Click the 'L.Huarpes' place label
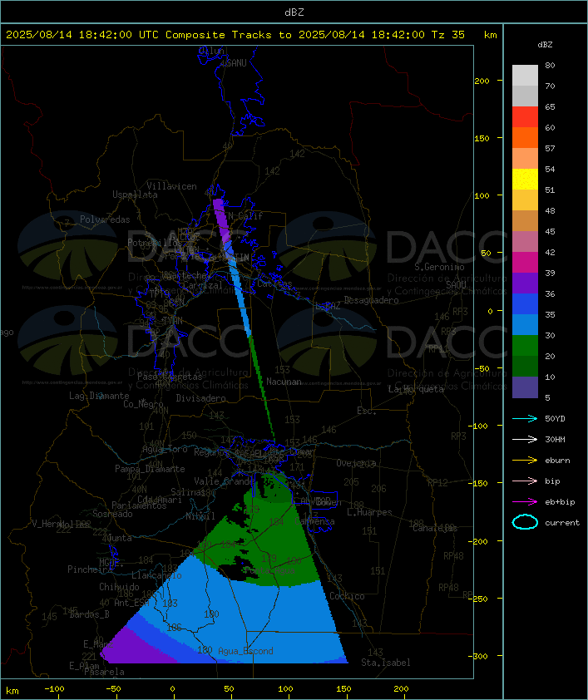Image resolution: width=588 pixels, height=700 pixels. pos(369,512)
